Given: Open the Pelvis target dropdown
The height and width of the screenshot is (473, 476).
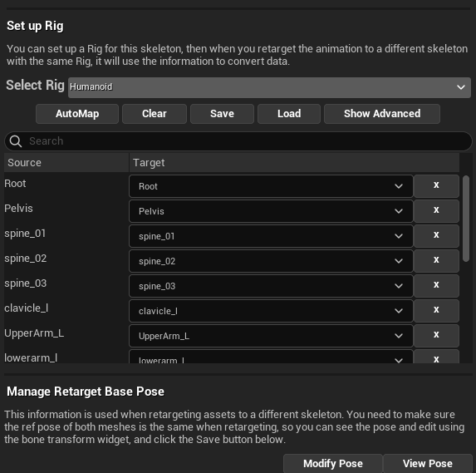Looking at the screenshot, I should coord(271,211).
